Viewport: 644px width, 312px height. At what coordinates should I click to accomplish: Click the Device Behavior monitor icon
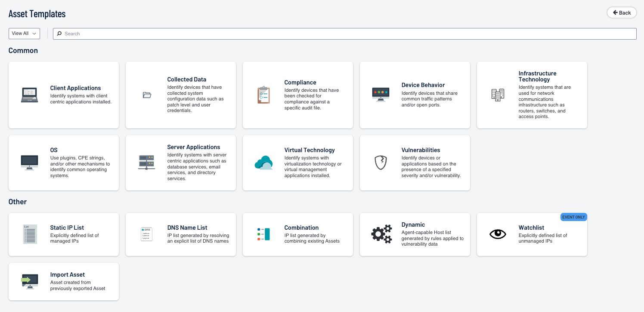click(381, 94)
